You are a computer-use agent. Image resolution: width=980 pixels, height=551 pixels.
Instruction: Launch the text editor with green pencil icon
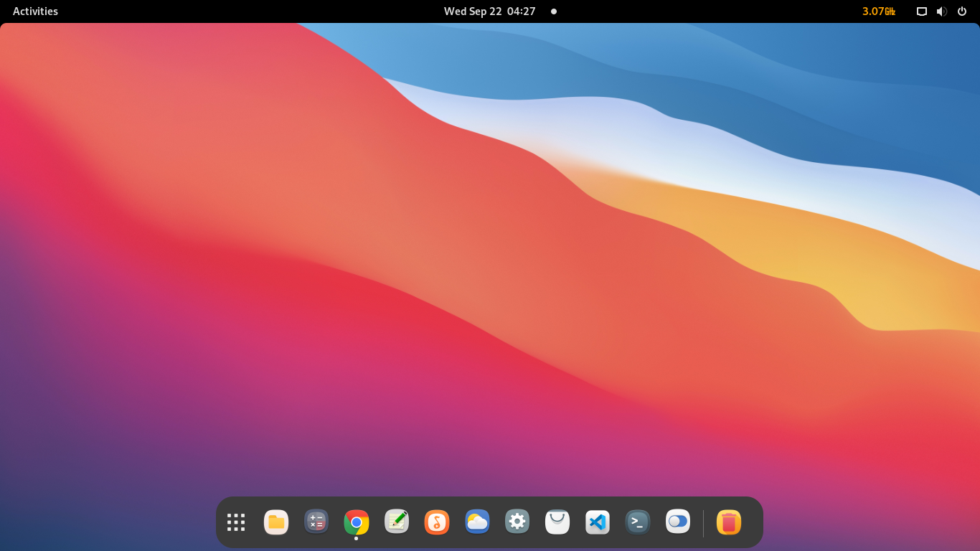(x=397, y=522)
